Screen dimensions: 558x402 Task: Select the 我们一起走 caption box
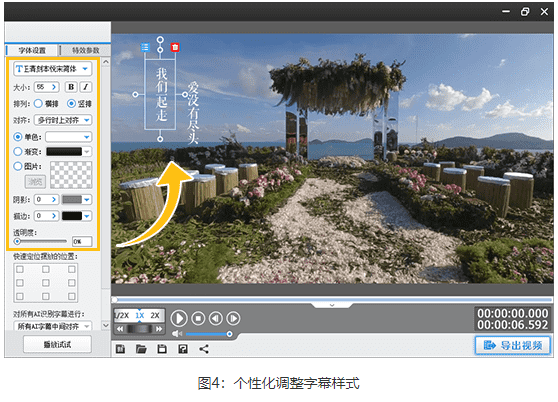coord(160,95)
